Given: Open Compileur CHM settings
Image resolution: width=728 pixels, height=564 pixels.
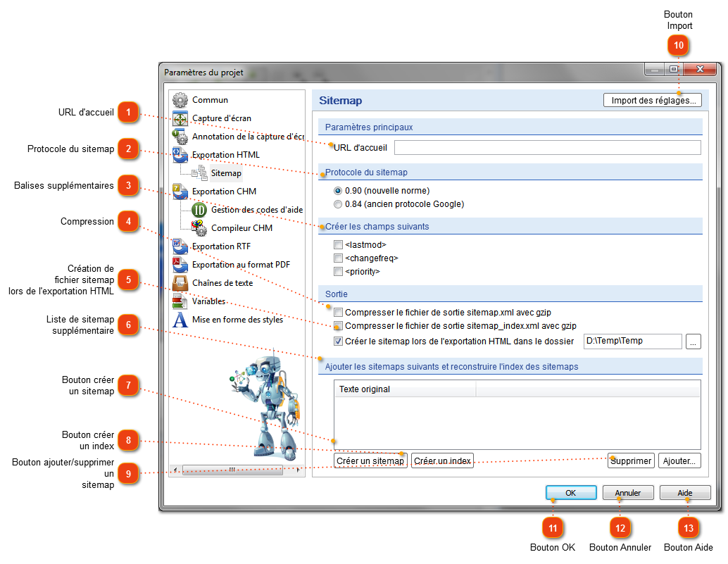Looking at the screenshot, I should (241, 228).
